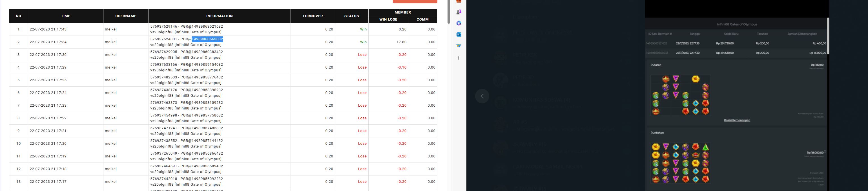Click the Tanggal column header
Viewport: 868px width, 191px height.
pyautogui.click(x=695, y=34)
